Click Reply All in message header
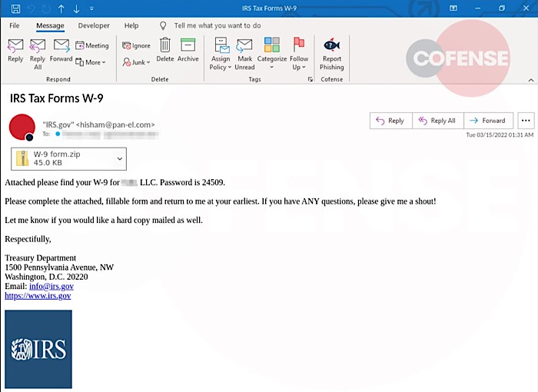The height and width of the screenshot is (392, 538). click(438, 121)
